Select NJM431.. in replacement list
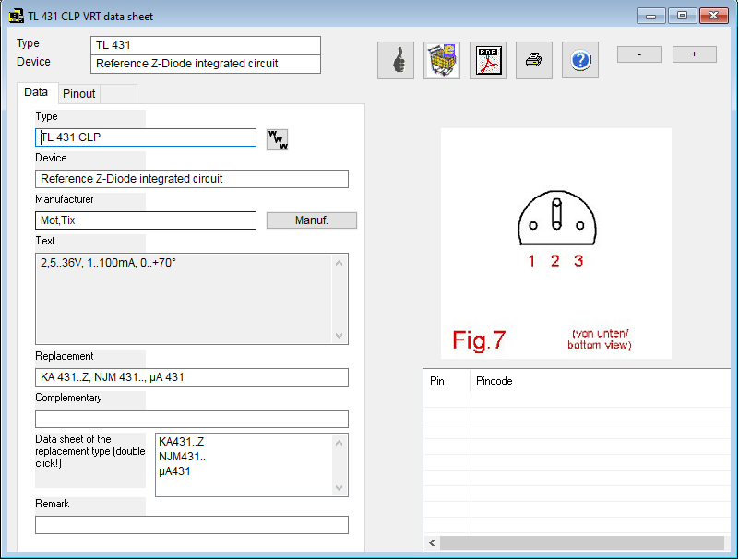 click(x=183, y=457)
